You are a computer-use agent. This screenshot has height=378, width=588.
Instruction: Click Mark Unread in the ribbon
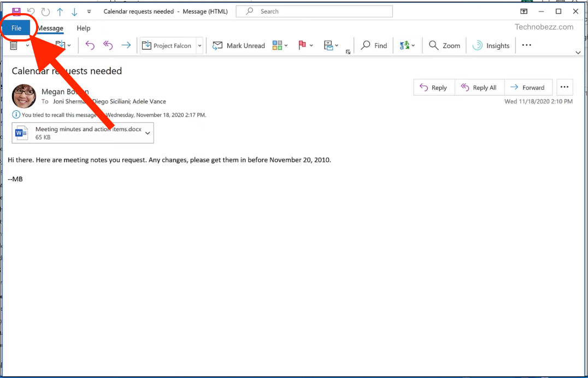pyautogui.click(x=238, y=46)
